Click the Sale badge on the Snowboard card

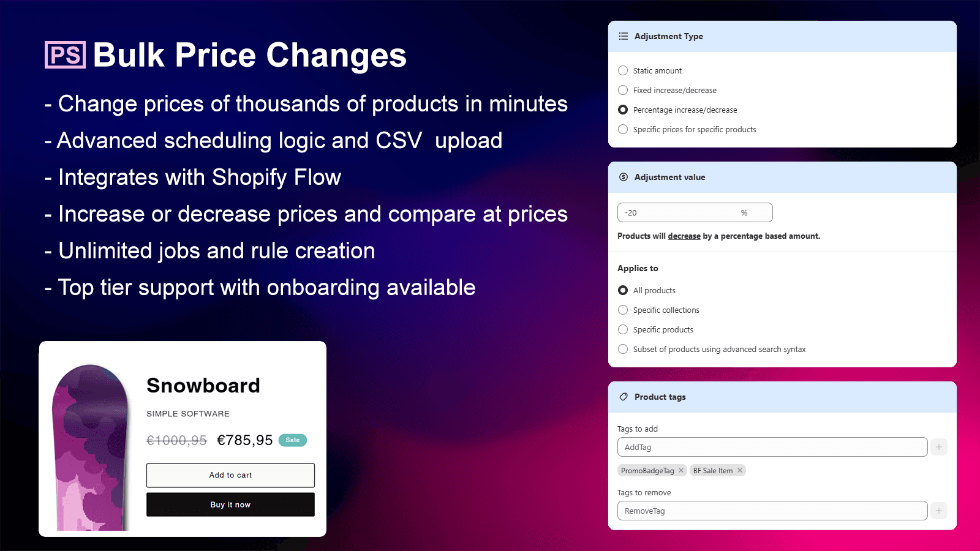(292, 440)
